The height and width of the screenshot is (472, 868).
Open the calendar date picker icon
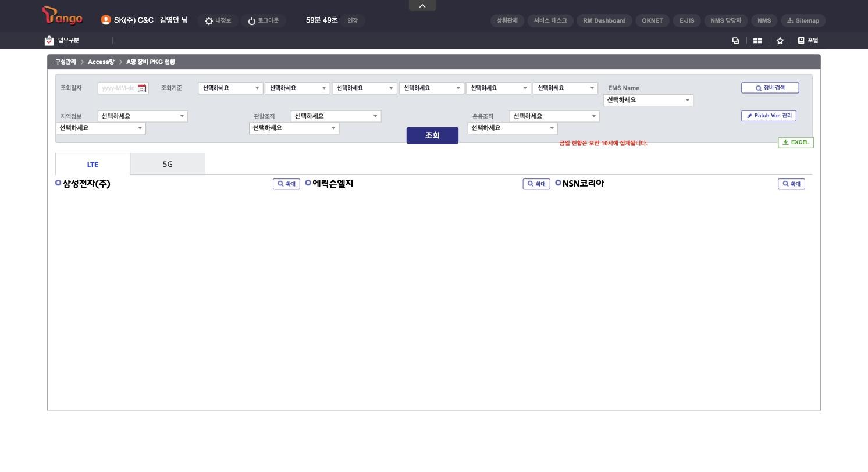click(x=142, y=88)
